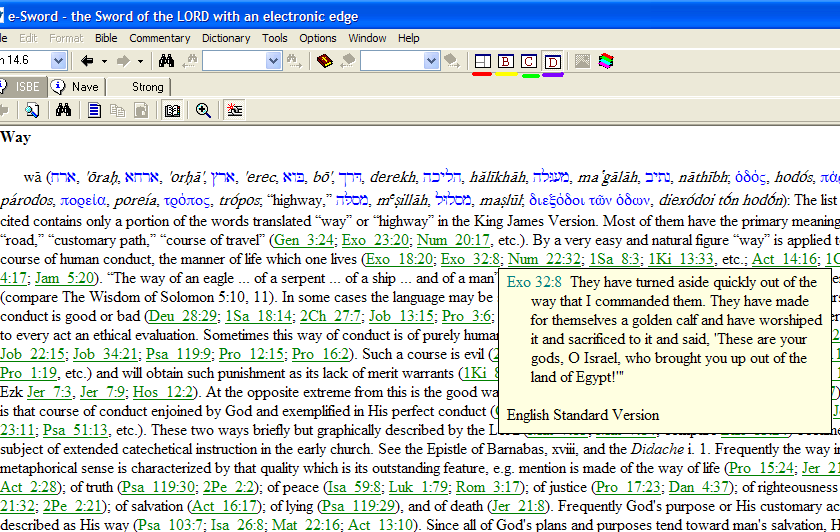
Task: Switch to the Strong tab
Action: 147,87
